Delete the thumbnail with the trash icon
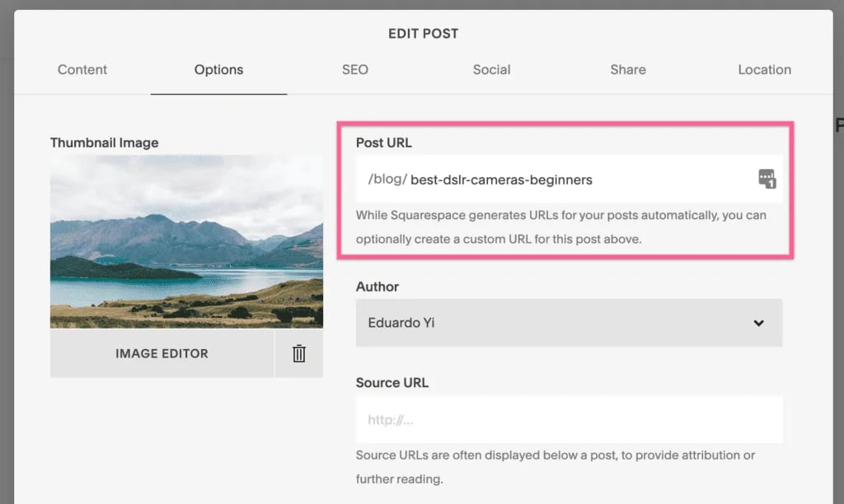 click(298, 354)
